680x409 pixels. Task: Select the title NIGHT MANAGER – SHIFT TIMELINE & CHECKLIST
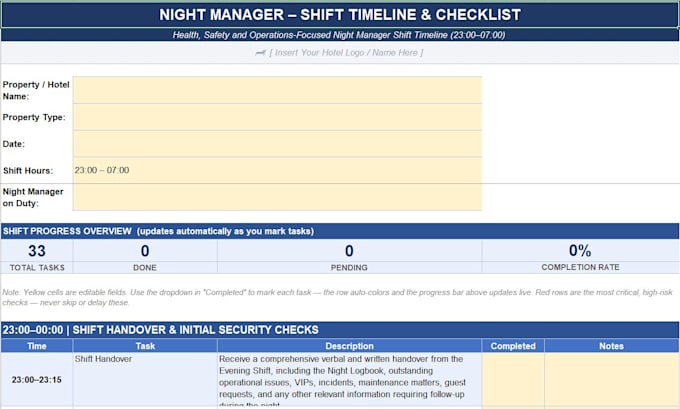[x=340, y=15]
